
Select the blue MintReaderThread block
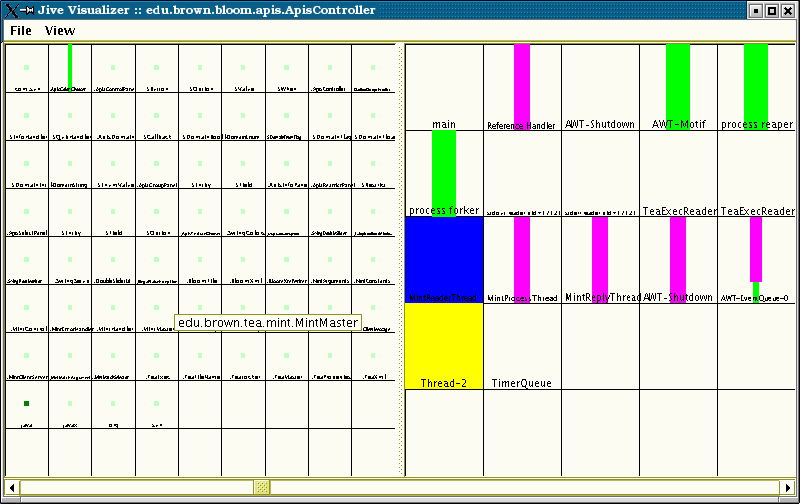point(444,258)
